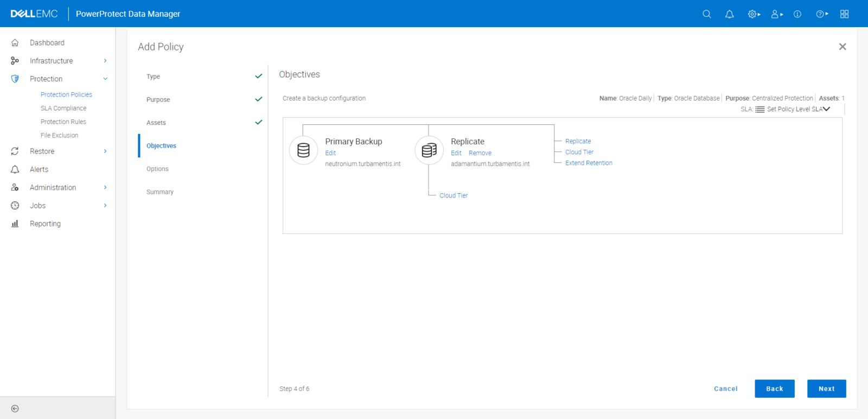
Task: Click the Jobs sidebar icon
Action: pos(15,206)
